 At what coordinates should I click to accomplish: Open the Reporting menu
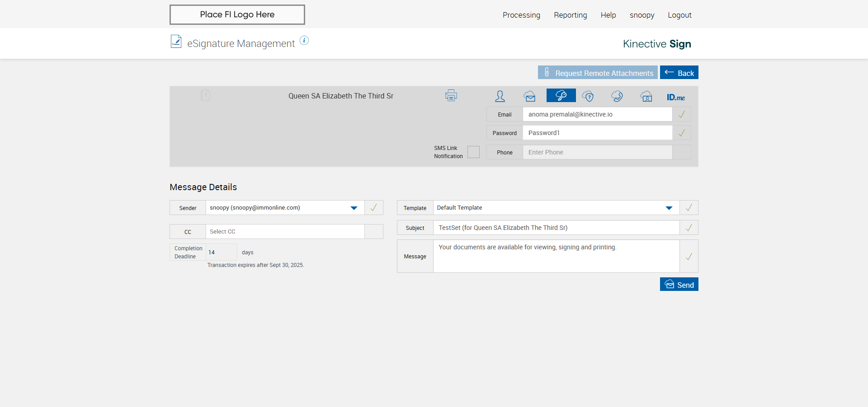coord(570,15)
